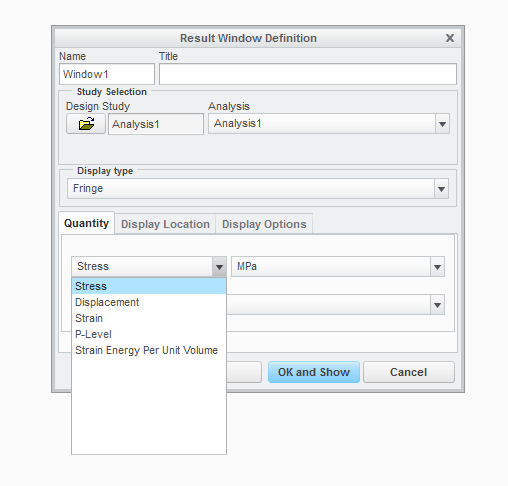The width and height of the screenshot is (508, 486).
Task: Click the Name field containing Window1
Action: (107, 74)
